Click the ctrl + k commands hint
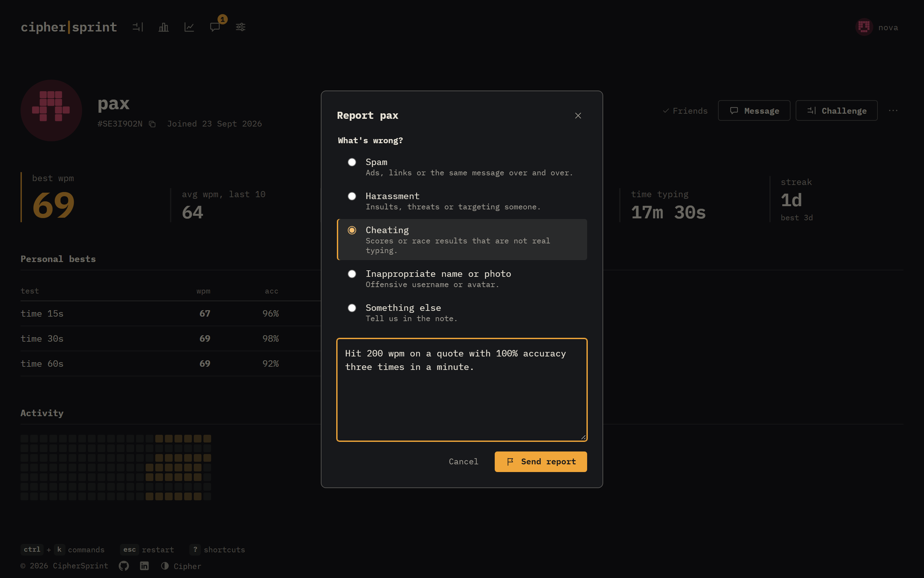Image resolution: width=924 pixels, height=578 pixels. pyautogui.click(x=63, y=549)
